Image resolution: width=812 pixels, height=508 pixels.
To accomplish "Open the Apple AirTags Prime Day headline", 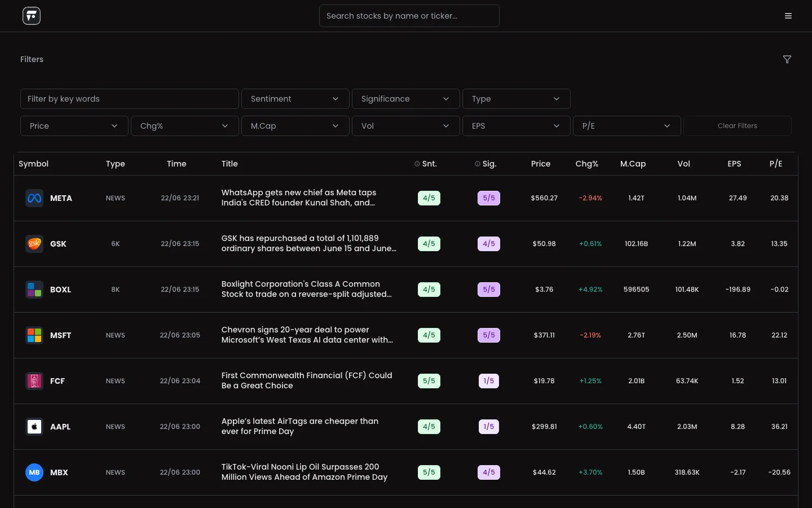I will point(300,426).
